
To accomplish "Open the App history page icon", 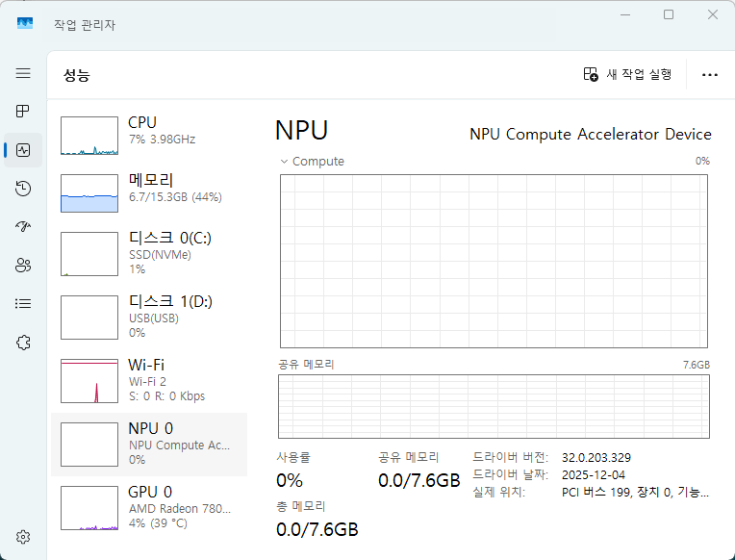I will point(23,189).
